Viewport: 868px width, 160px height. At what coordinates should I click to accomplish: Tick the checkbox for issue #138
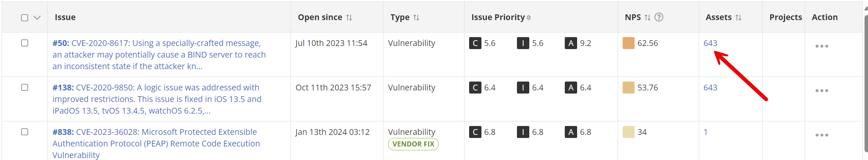pyautogui.click(x=25, y=87)
